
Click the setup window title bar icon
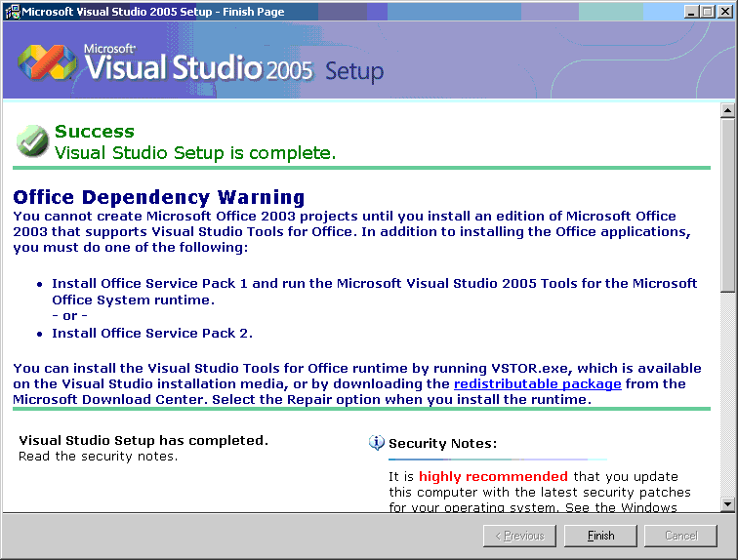13,12
